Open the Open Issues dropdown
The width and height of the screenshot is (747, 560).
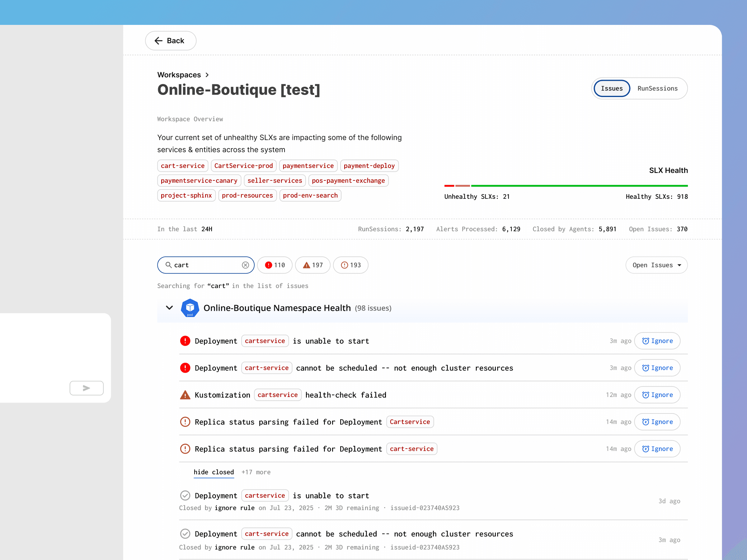(x=656, y=265)
